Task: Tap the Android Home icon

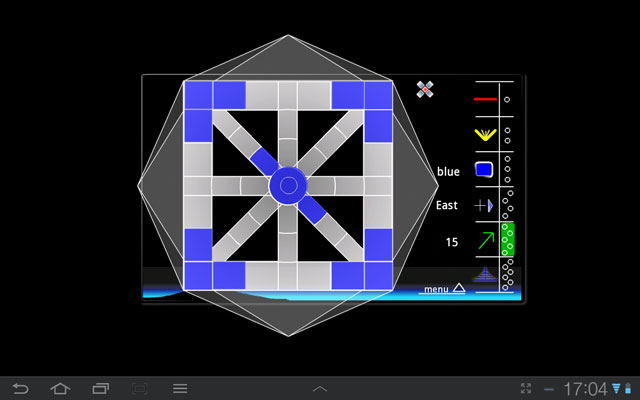Action: coord(60,389)
